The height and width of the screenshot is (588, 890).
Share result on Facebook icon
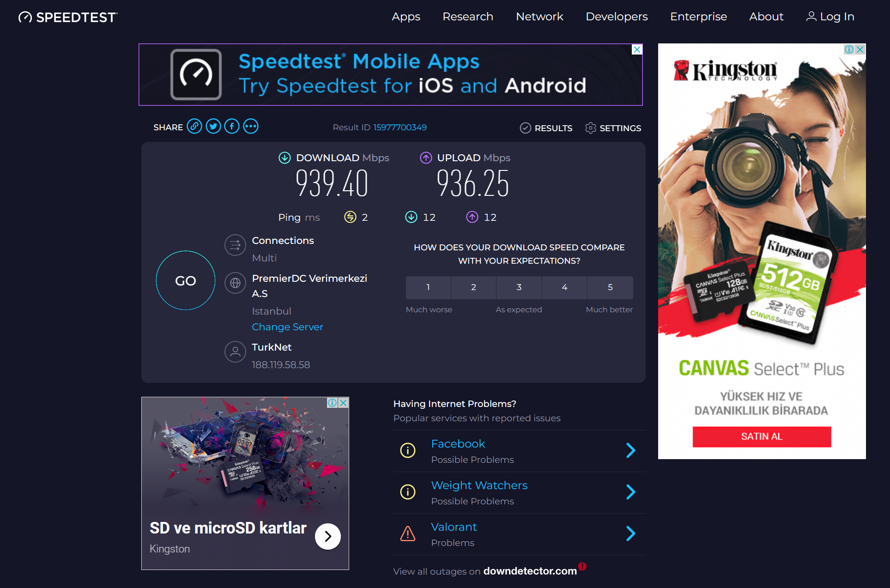[x=232, y=126]
